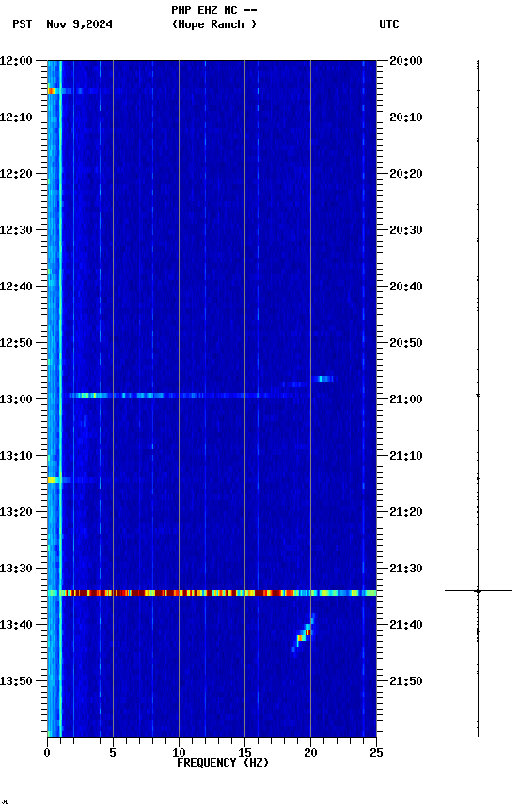Click the 13:20 PST time tick label
This screenshot has height=812, width=519.
[x=16, y=512]
